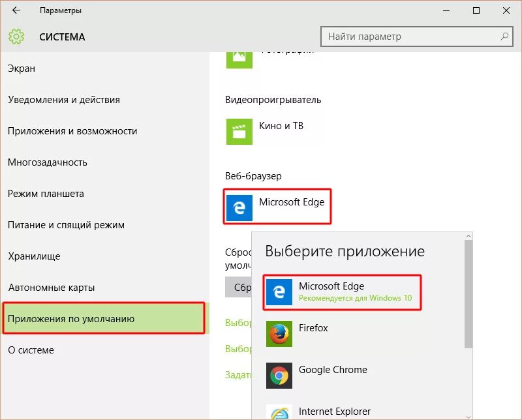Image resolution: width=522 pixels, height=420 pixels.
Task: Click the Параметры window title
Action: click(x=61, y=10)
